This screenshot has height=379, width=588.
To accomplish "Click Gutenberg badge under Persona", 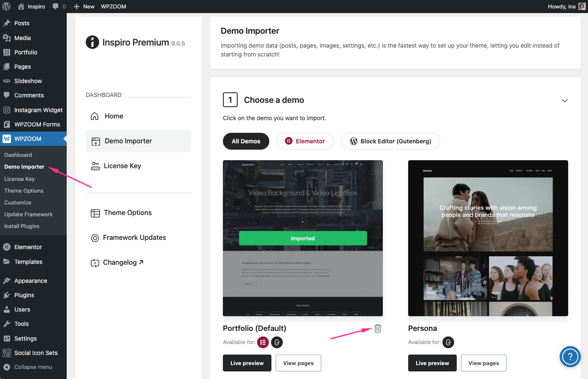I will pos(448,342).
